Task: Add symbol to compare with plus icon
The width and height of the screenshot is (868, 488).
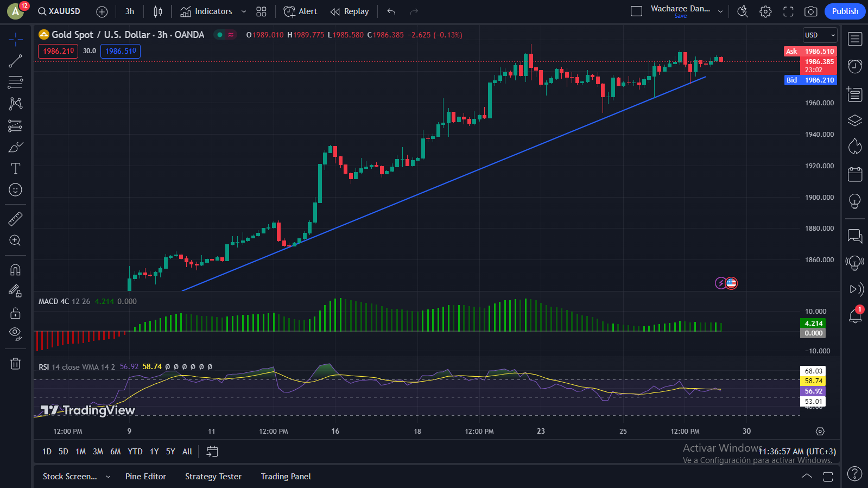Action: click(102, 11)
